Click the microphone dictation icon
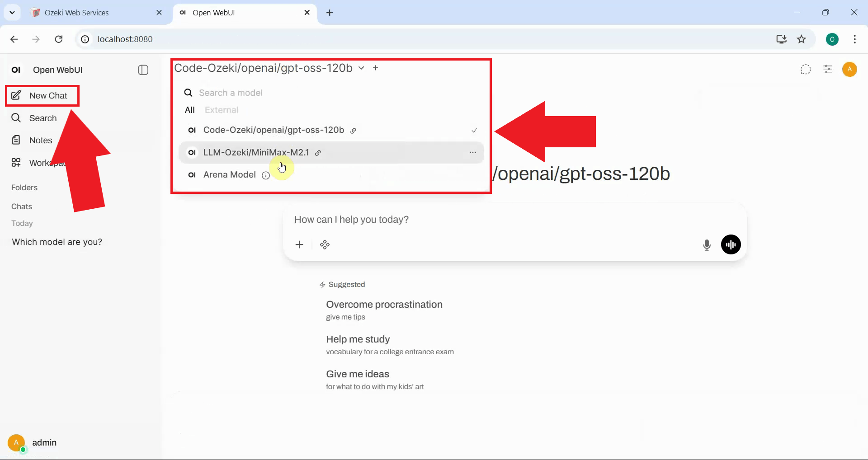Image resolution: width=868 pixels, height=460 pixels. tap(707, 245)
